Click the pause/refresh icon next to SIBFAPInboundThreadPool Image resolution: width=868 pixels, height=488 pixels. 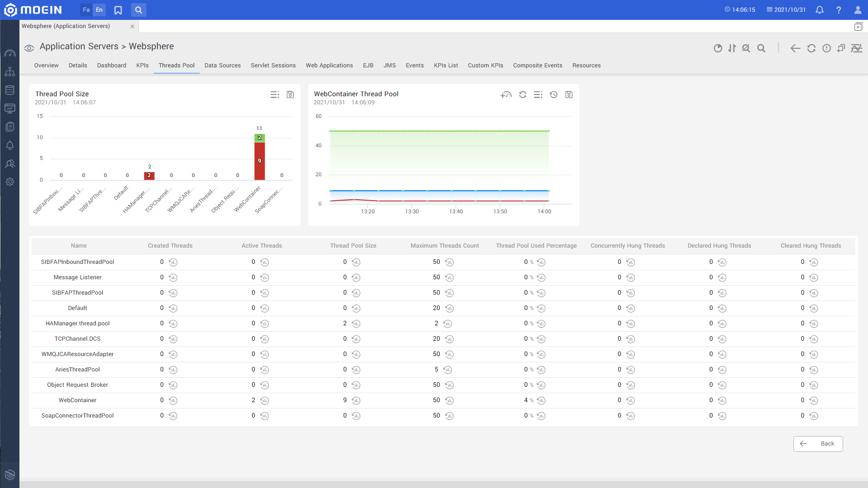[x=174, y=262]
